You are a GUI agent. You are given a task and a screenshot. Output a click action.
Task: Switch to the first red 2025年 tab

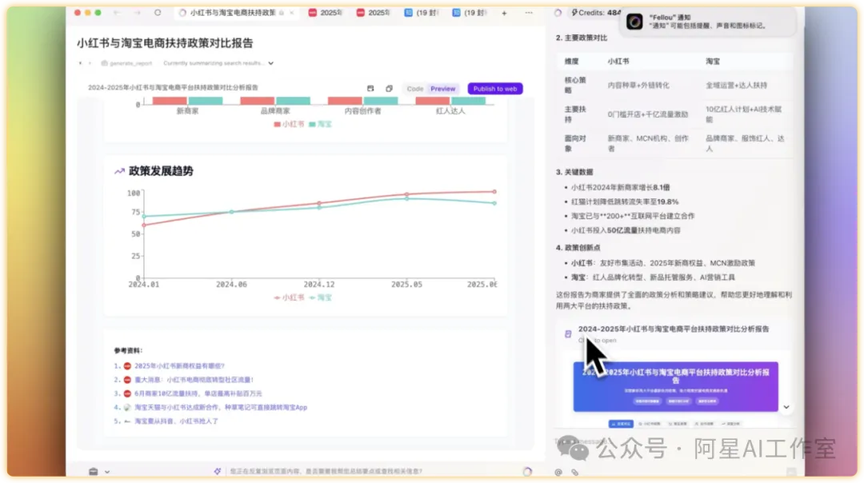coord(326,13)
